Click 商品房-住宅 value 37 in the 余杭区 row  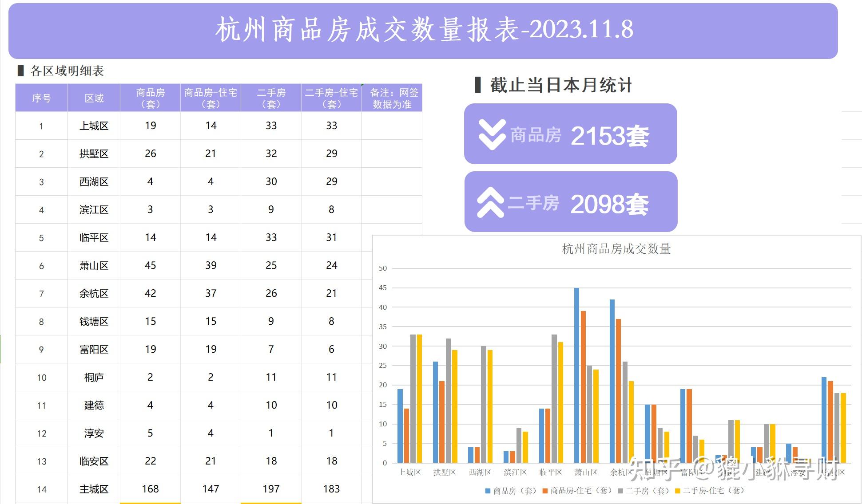coord(211,293)
